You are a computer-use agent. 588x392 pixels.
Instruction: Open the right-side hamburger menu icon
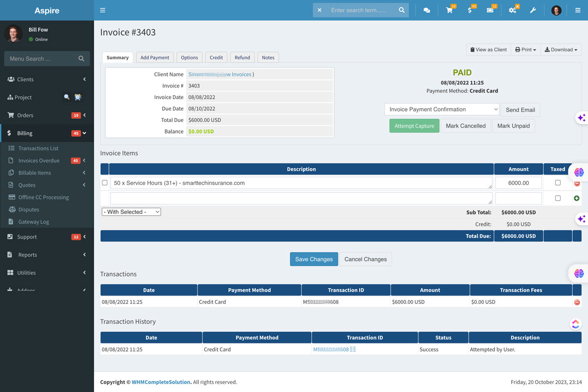pos(578,10)
